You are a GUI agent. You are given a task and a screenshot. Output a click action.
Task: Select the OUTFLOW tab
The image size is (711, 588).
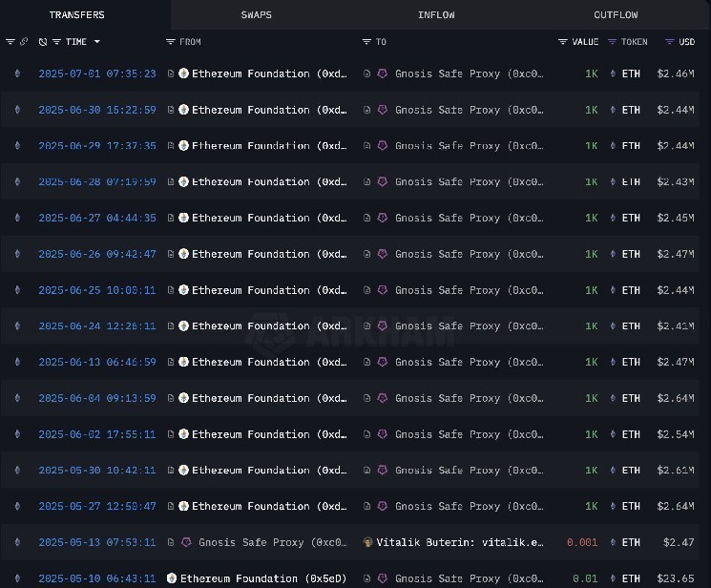click(616, 15)
